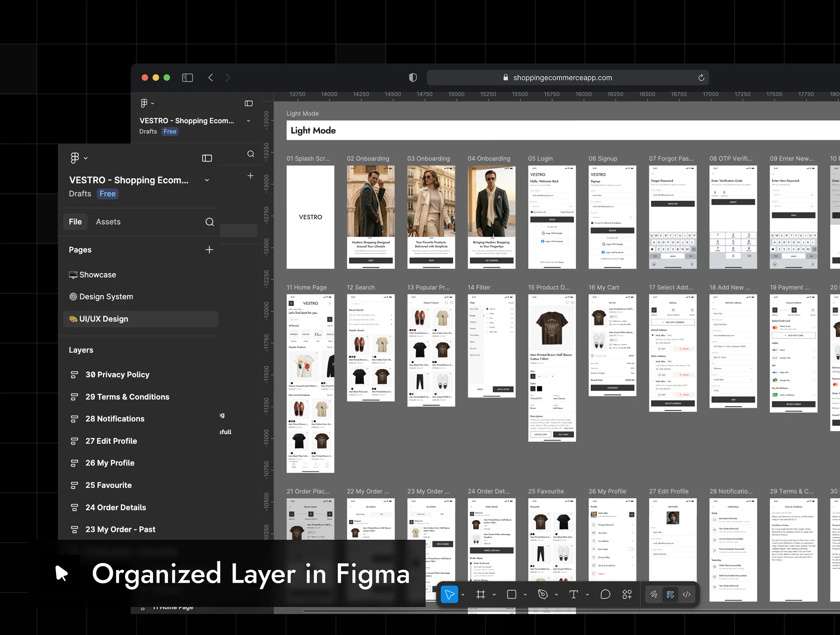Click the Free badge in browser panel

point(170,132)
